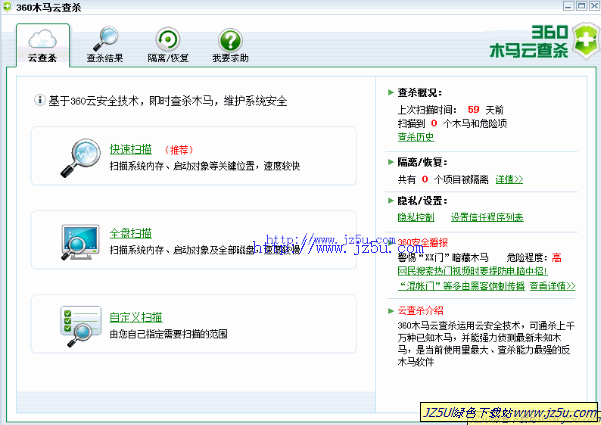Click the green restore icon above 隔离/恢复

(x=168, y=39)
